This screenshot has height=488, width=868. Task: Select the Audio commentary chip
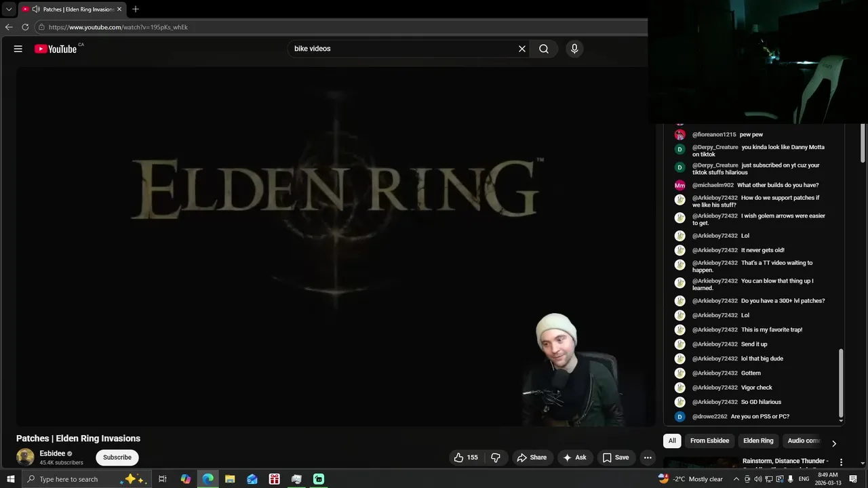click(804, 441)
